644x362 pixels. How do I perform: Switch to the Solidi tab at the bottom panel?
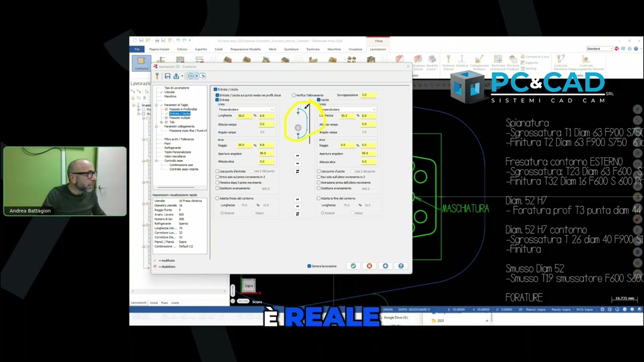tap(154, 303)
